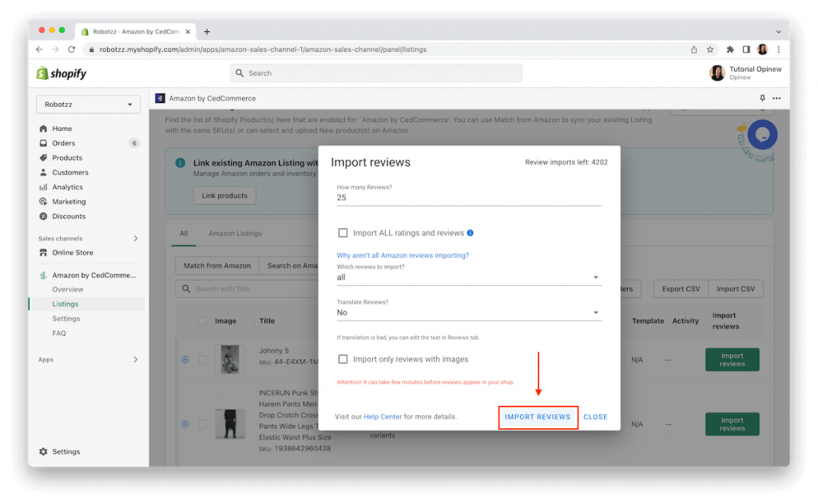
Task: Click the Orders icon in sidebar
Action: click(x=43, y=143)
